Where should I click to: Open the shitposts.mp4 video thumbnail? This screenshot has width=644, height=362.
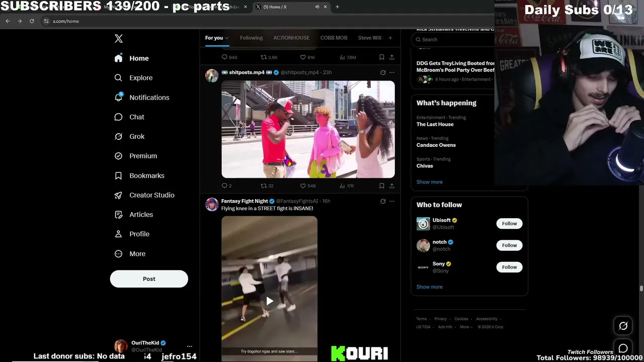pyautogui.click(x=308, y=129)
